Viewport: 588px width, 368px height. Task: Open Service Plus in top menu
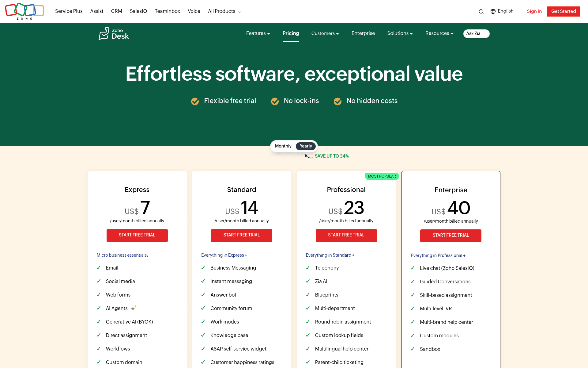69,11
